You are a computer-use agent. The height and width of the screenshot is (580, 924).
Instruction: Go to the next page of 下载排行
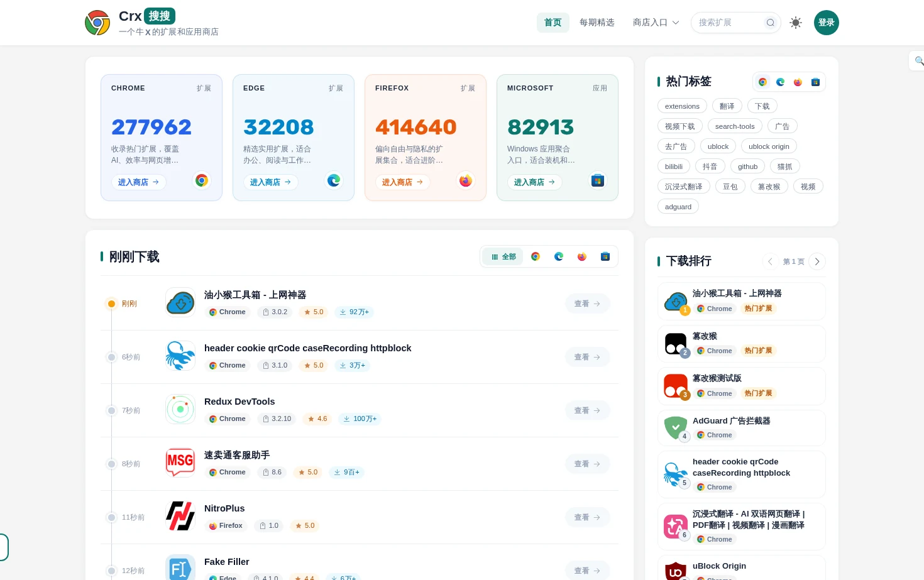817,261
